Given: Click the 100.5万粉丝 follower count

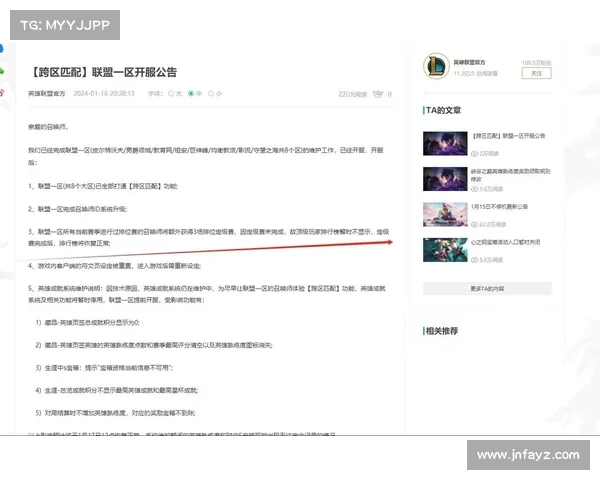Looking at the screenshot, I should [x=536, y=62].
